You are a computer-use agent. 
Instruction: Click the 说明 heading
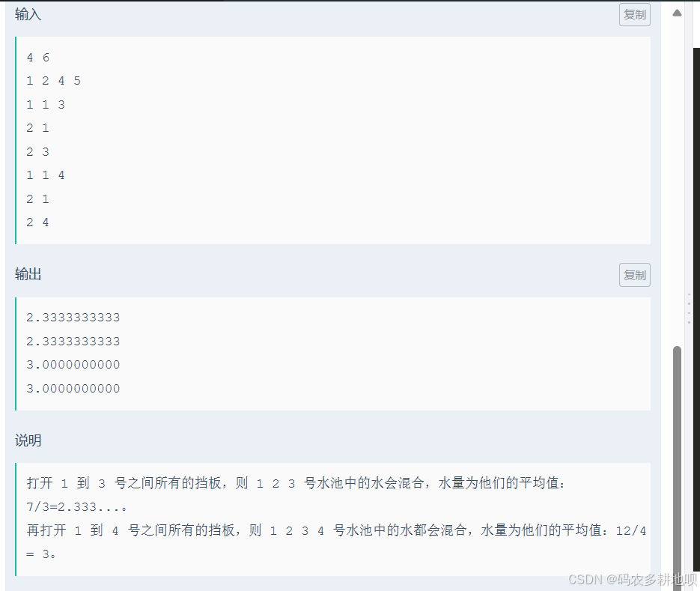click(x=28, y=440)
